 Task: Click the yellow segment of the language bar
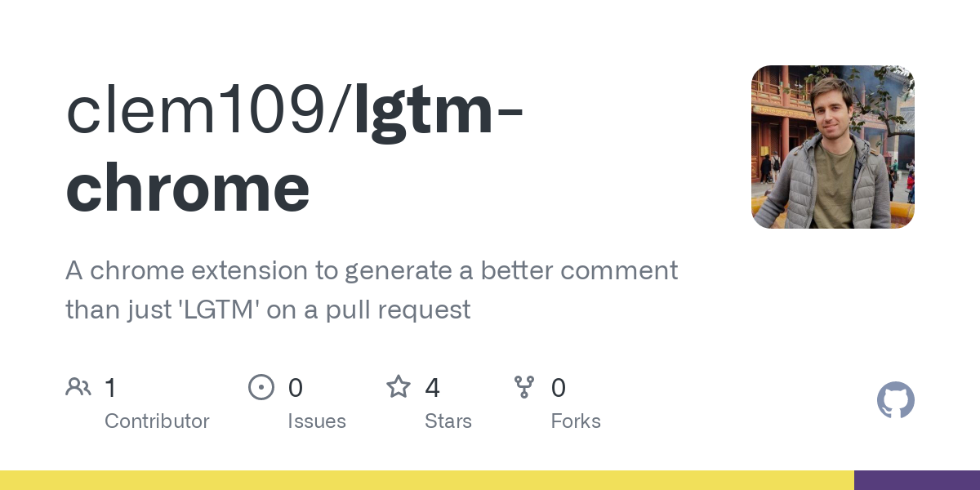(426, 480)
